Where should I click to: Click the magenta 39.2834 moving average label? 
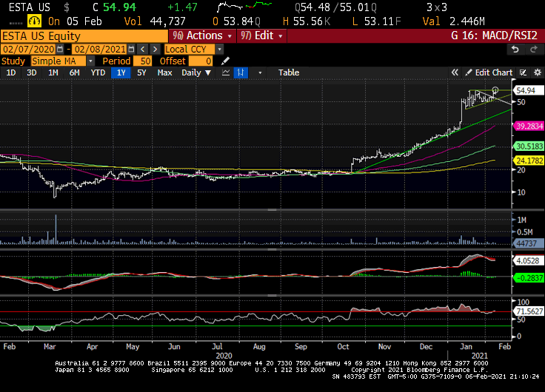pyautogui.click(x=528, y=126)
